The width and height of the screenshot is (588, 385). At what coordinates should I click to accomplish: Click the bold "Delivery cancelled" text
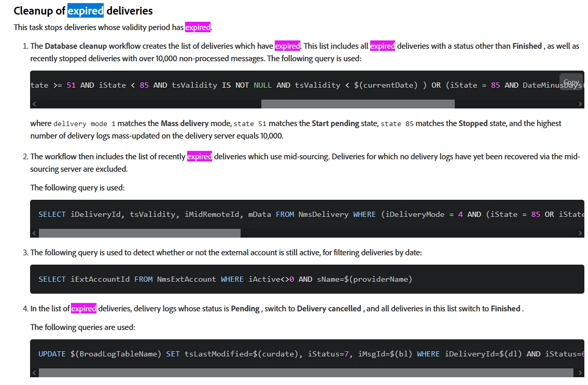(329, 308)
